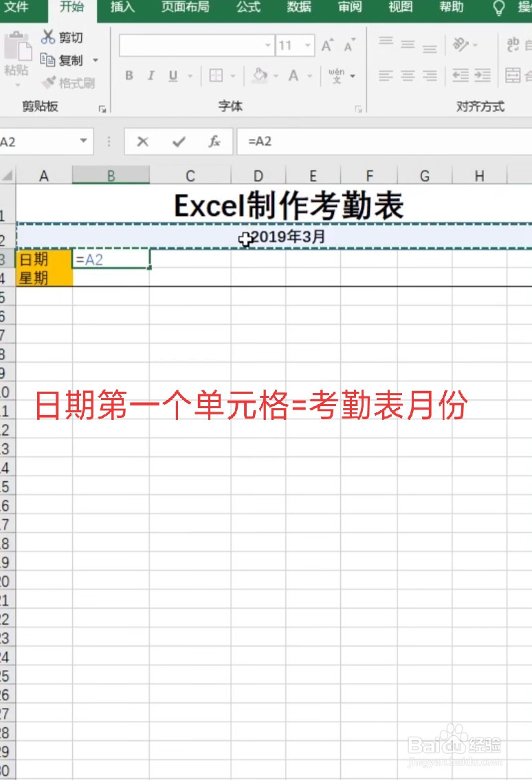Click the Merge and Center icon
This screenshot has height=780, width=532.
tap(513, 76)
